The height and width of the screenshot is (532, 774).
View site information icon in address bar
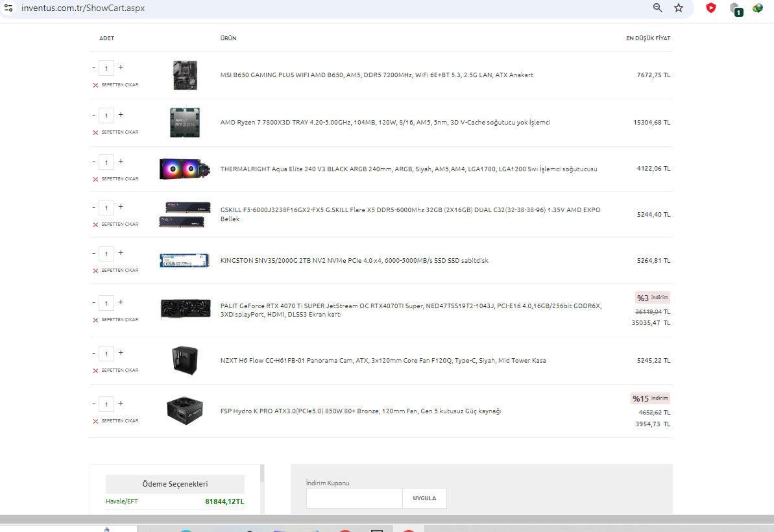8,8
